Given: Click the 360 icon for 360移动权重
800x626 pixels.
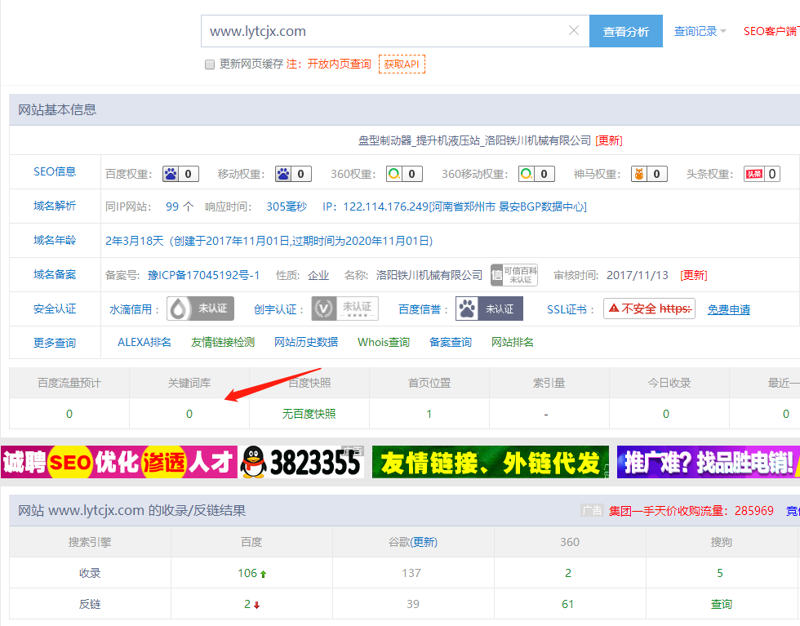Looking at the screenshot, I should [x=527, y=174].
